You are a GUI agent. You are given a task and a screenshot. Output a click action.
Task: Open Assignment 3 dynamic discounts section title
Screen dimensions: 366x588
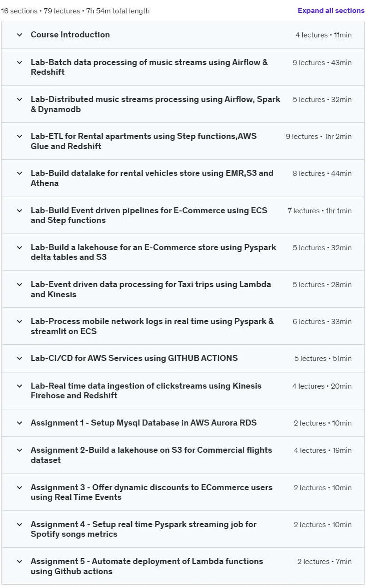coord(151,492)
